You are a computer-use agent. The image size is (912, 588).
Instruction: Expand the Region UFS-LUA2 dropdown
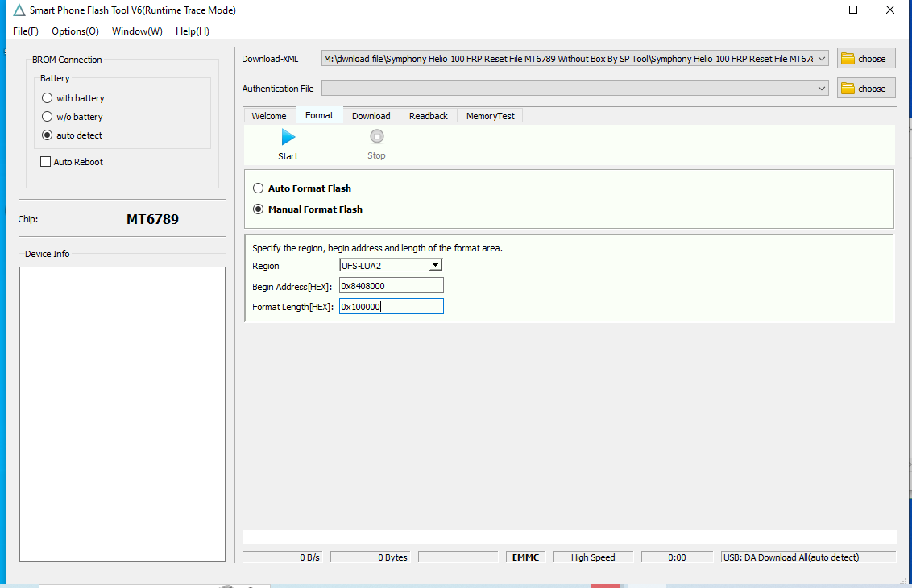coord(435,265)
